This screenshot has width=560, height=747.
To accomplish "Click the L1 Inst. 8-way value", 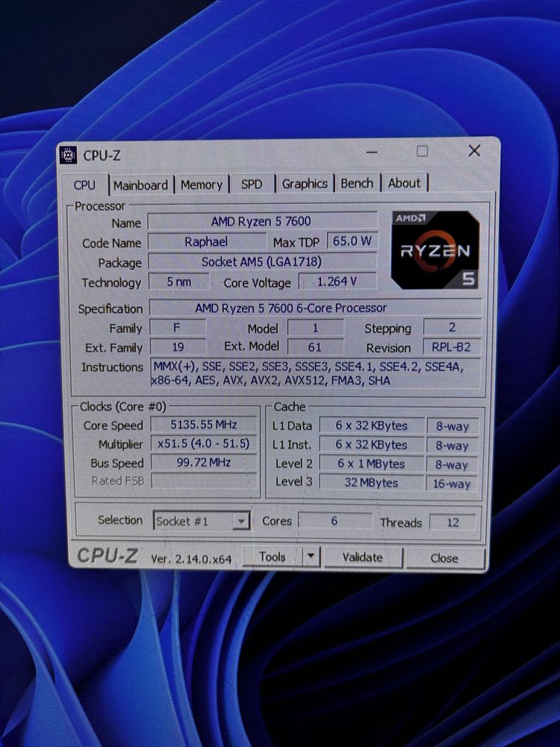I will (x=452, y=445).
